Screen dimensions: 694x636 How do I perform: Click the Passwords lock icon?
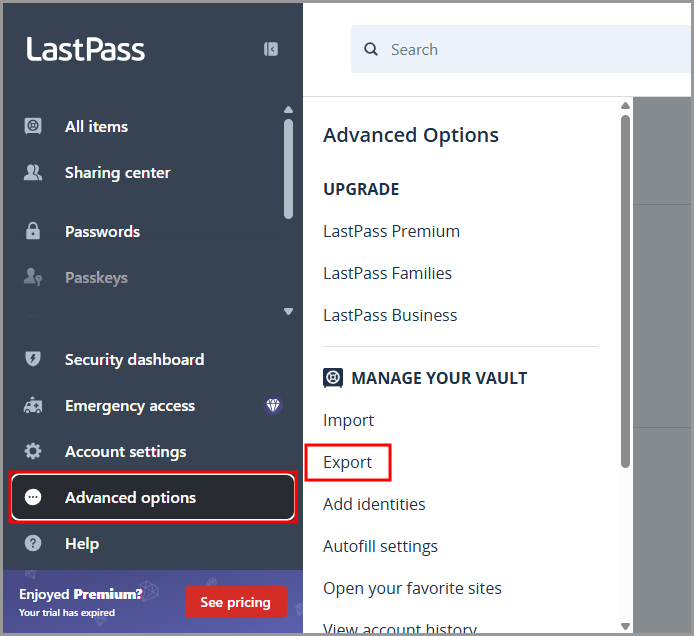pyautogui.click(x=33, y=231)
